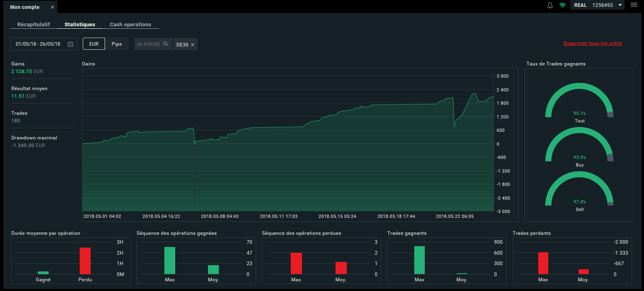
Task: Click the red drawdown marker line in Gains chart
Action: click(195, 178)
